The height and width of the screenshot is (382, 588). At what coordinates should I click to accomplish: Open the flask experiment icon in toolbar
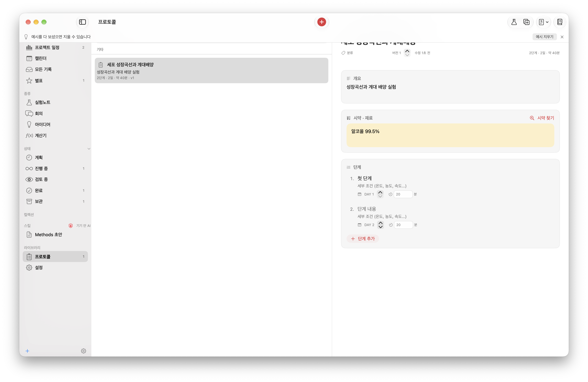click(x=514, y=22)
